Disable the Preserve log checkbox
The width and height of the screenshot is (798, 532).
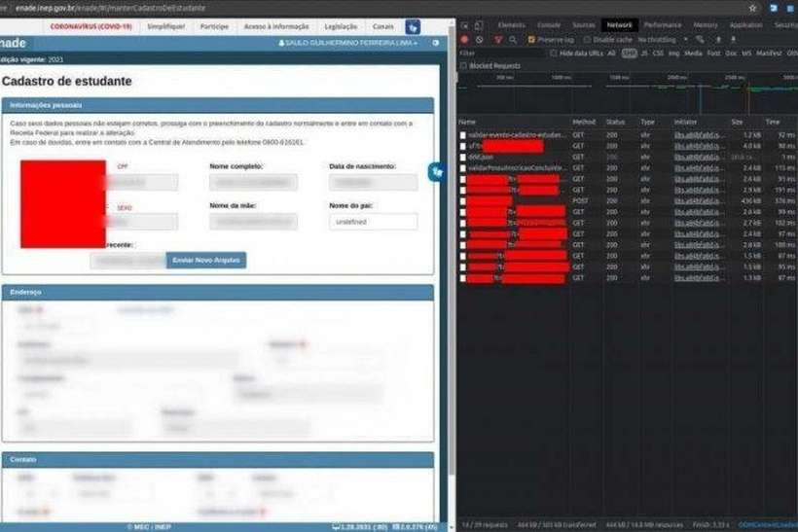[x=531, y=39]
